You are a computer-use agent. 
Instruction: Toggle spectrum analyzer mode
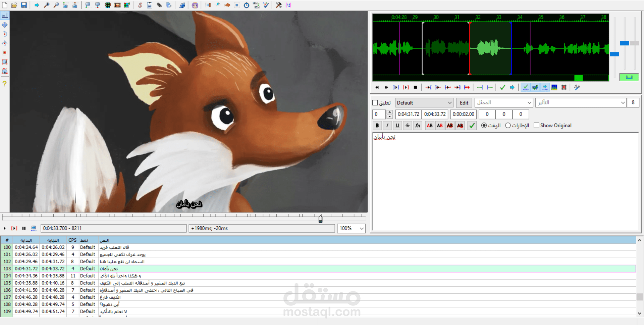[x=554, y=87]
